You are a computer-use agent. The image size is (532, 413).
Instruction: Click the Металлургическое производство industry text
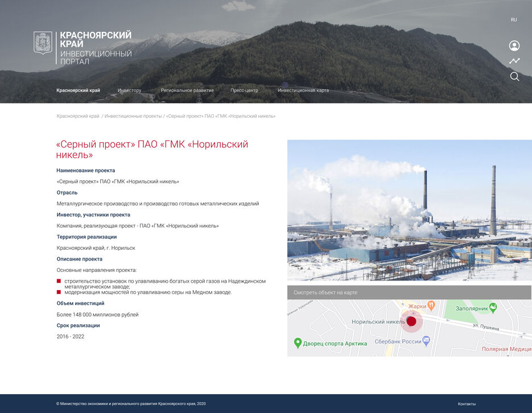coord(158,204)
